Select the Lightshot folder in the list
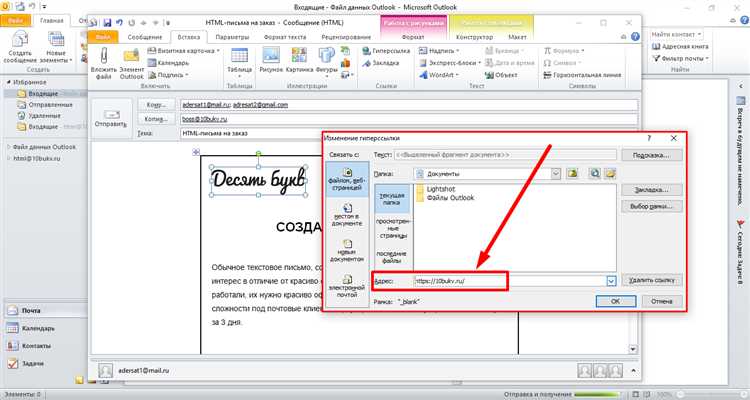 coord(436,189)
